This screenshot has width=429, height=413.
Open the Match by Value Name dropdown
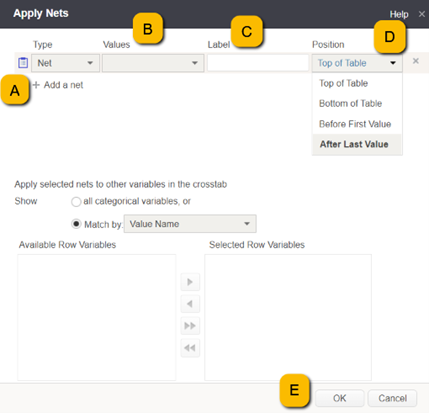coord(190,224)
